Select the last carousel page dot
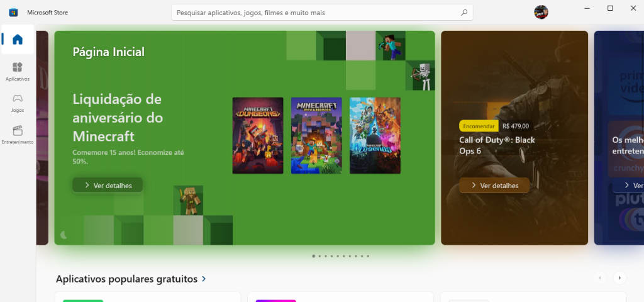This screenshot has height=302, width=644. pos(368,256)
